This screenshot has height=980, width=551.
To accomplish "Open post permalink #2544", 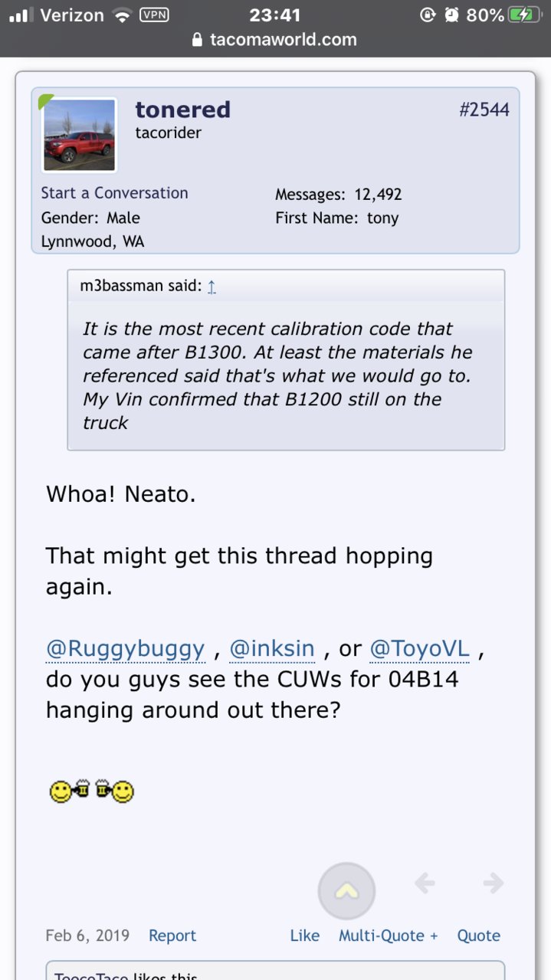I will point(484,110).
